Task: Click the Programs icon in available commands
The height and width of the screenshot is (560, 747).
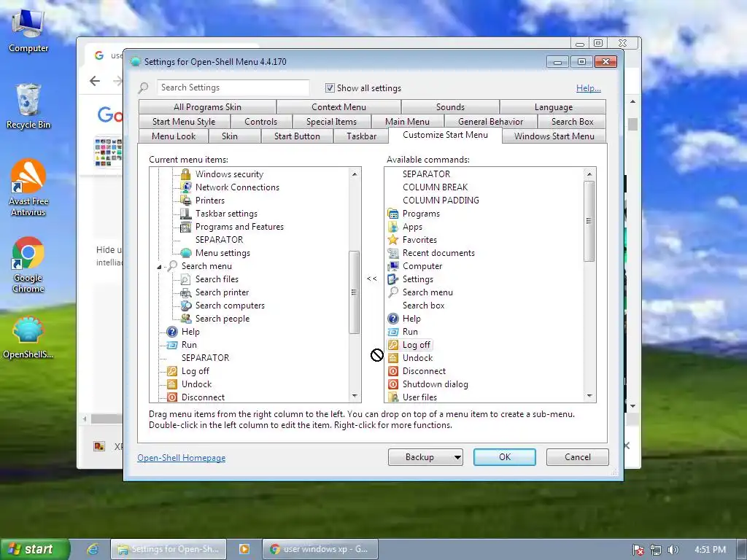Action: (x=393, y=214)
